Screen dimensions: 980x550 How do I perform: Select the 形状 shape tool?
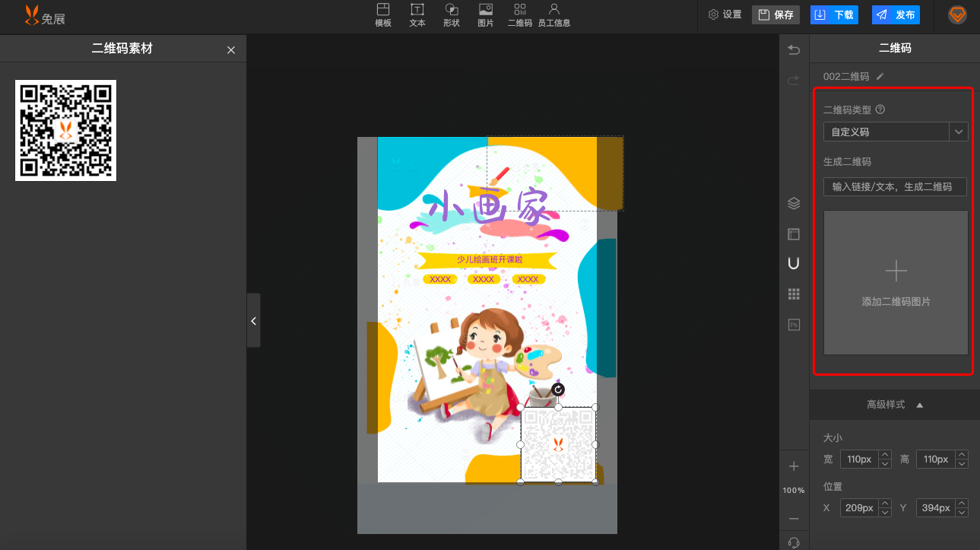pyautogui.click(x=452, y=15)
